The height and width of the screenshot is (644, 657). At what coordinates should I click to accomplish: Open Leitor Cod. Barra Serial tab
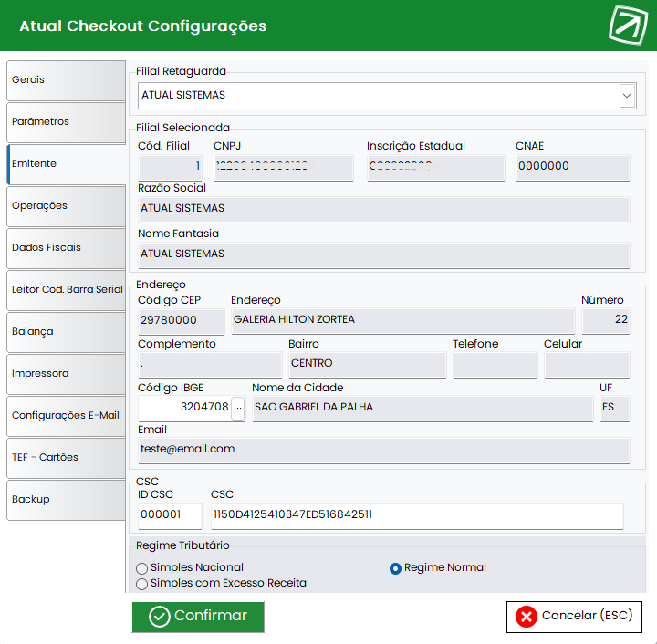coord(67,290)
